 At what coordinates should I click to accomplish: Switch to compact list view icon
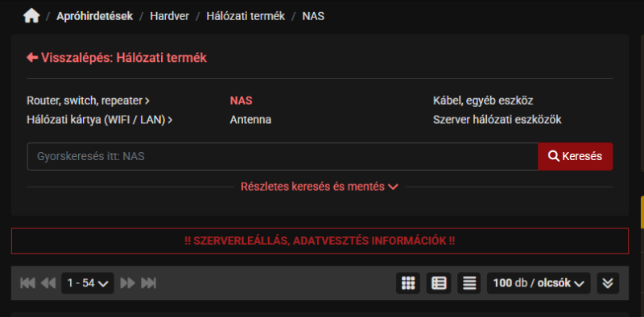click(x=469, y=283)
